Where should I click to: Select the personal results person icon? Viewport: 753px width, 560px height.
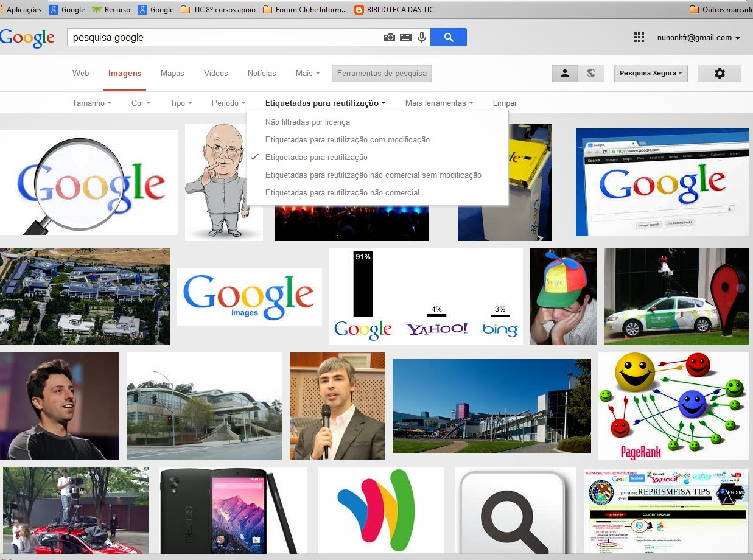[x=565, y=73]
